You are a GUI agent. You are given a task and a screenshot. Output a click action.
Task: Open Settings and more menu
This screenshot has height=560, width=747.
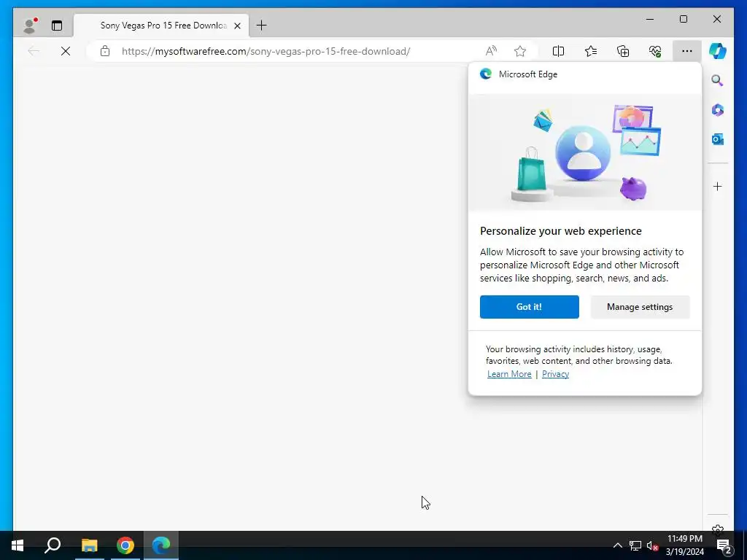686,51
